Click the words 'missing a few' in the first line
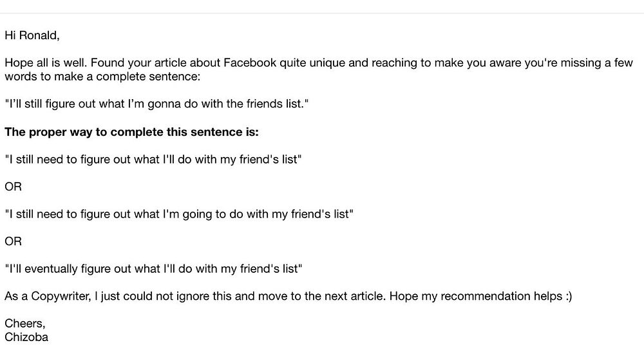 [x=597, y=63]
